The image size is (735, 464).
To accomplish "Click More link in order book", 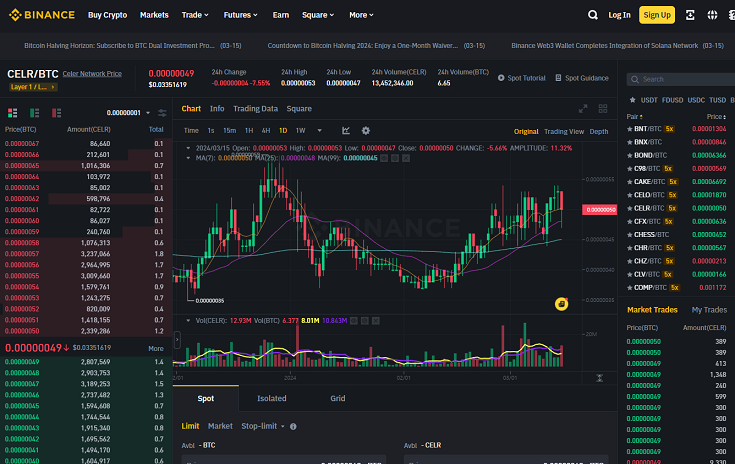I will [x=156, y=349].
